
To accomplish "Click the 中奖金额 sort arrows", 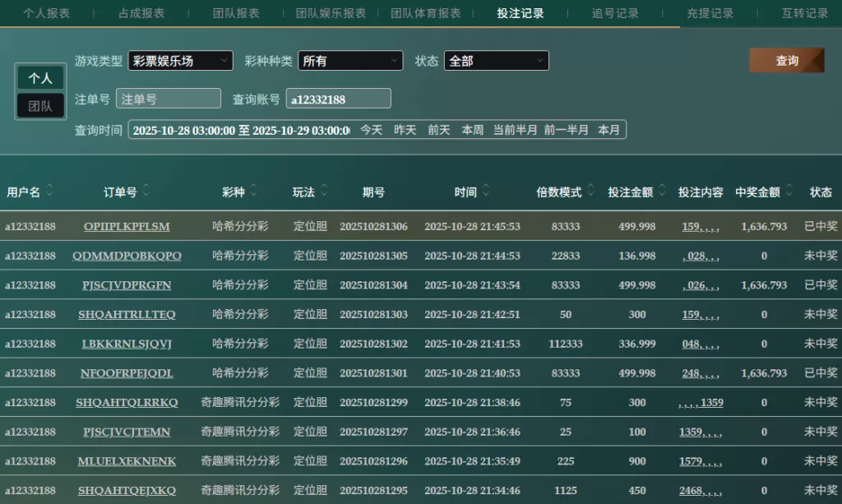I will coord(790,192).
